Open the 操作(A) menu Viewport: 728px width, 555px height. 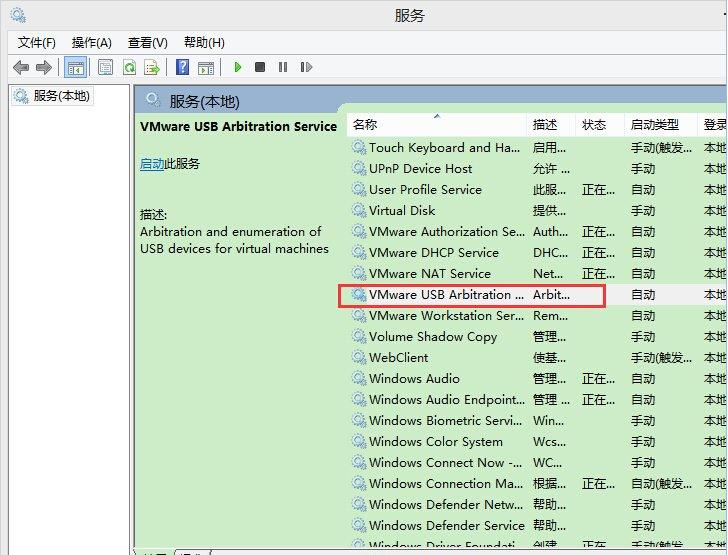click(91, 42)
